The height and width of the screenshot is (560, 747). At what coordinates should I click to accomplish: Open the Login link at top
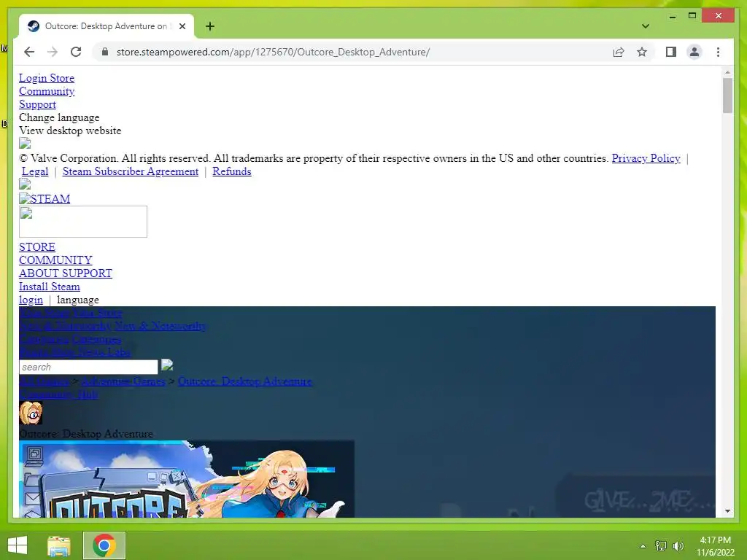(33, 78)
